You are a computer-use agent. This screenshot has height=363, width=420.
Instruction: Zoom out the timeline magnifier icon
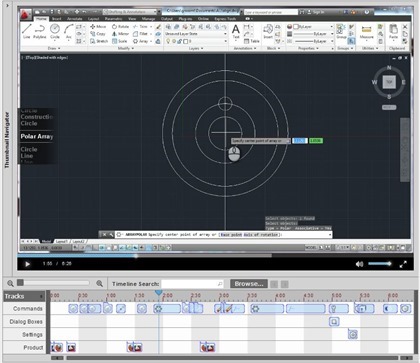pyautogui.click(x=10, y=284)
